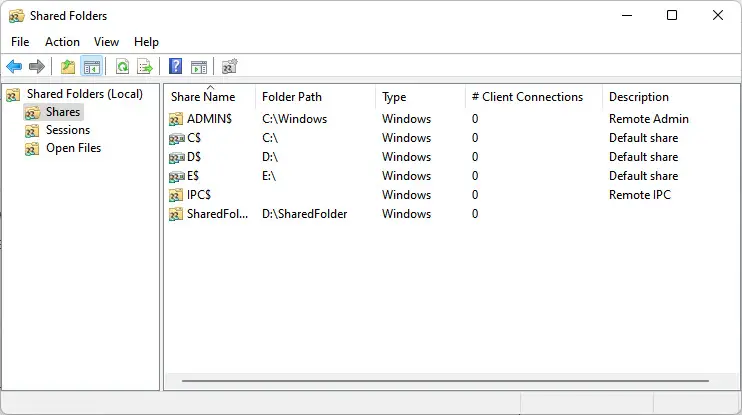Open the Help menu

pyautogui.click(x=146, y=42)
